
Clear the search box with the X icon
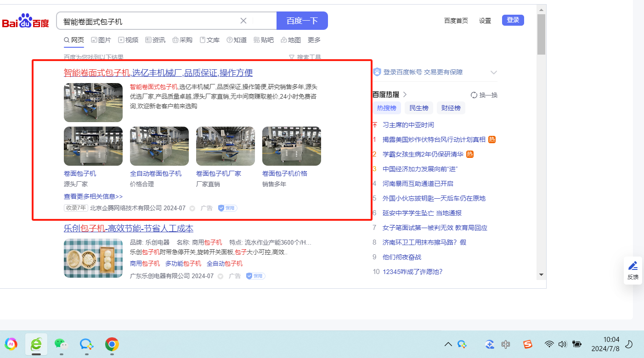243,21
